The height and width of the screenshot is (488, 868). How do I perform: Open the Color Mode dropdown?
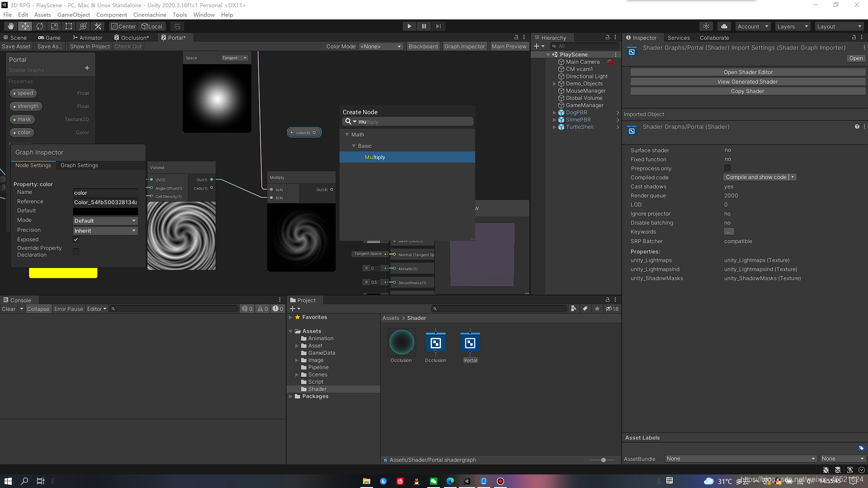380,46
